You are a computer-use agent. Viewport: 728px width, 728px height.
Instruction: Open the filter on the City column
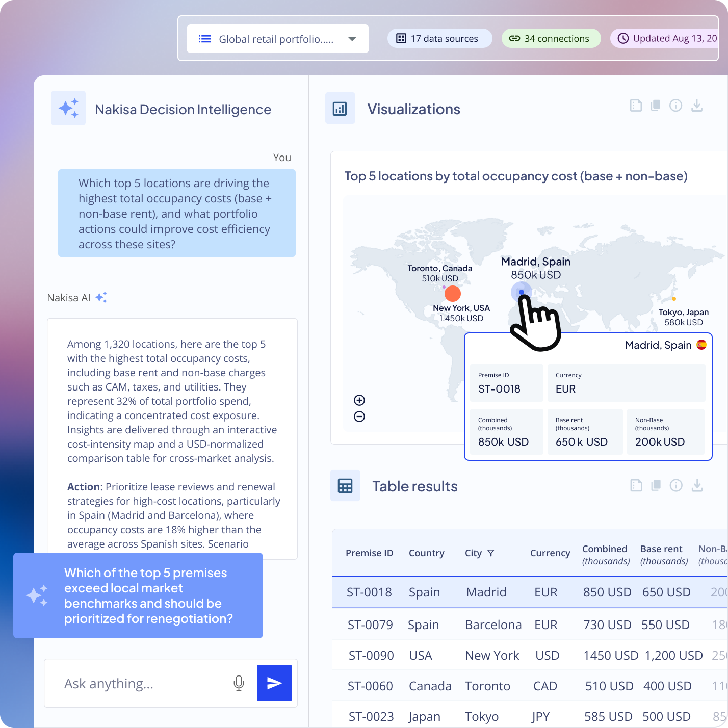pyautogui.click(x=491, y=553)
